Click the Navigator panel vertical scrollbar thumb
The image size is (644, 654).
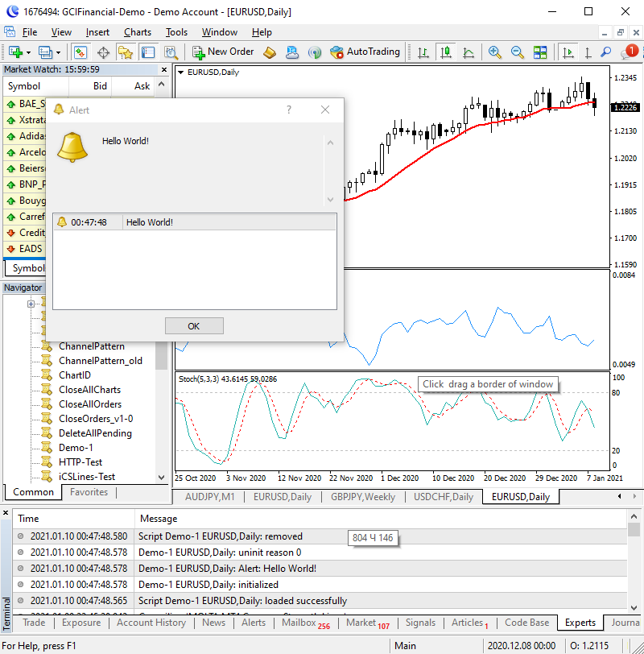click(161, 354)
